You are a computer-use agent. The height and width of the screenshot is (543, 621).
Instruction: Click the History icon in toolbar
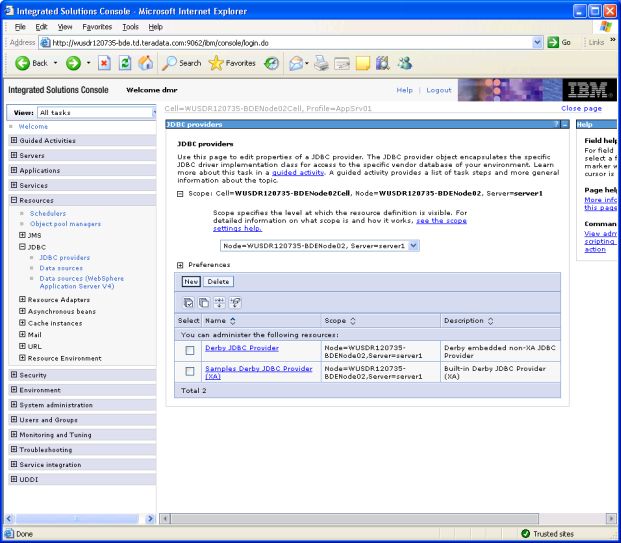click(x=271, y=63)
